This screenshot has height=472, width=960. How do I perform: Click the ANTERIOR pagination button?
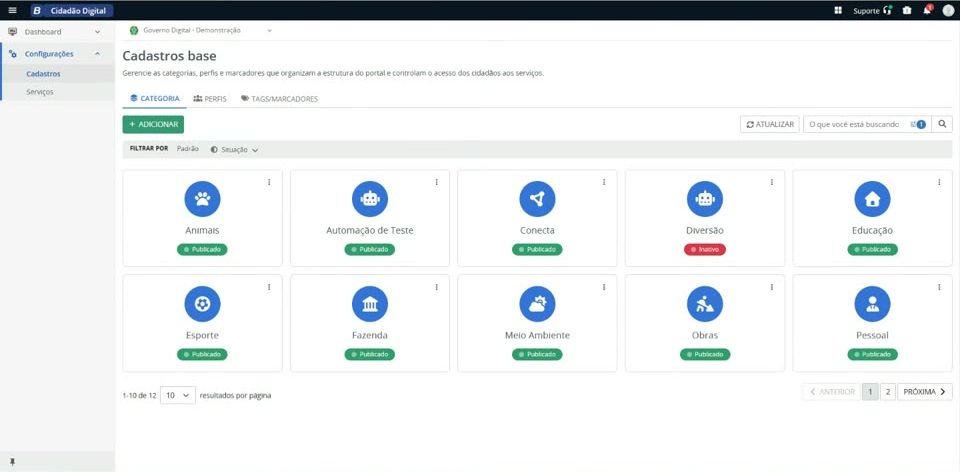point(831,392)
